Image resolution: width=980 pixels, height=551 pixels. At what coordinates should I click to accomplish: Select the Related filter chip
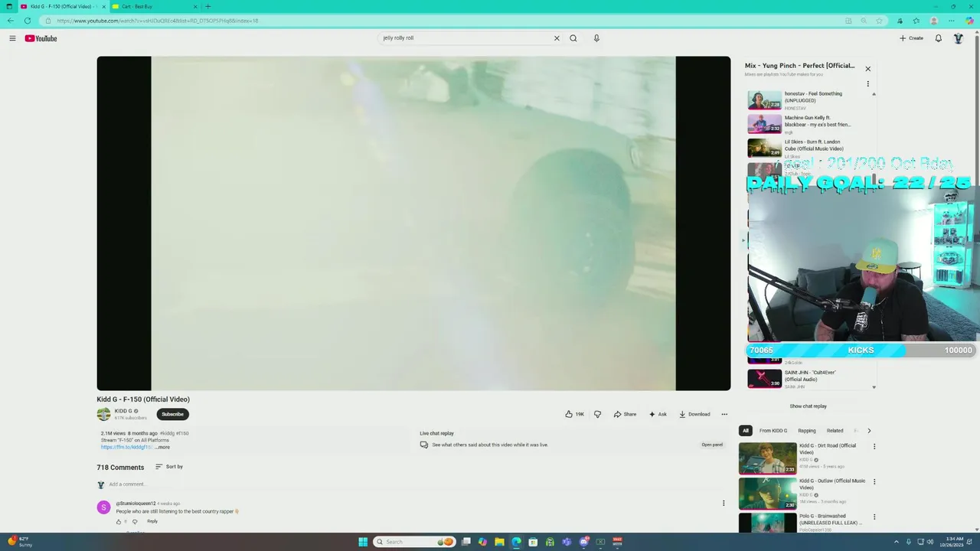(x=835, y=431)
